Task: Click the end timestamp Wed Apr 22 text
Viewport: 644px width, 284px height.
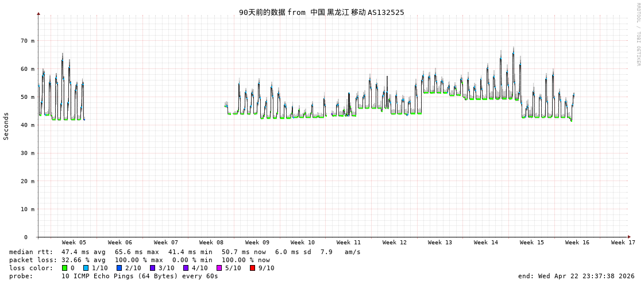Action: tap(576, 276)
